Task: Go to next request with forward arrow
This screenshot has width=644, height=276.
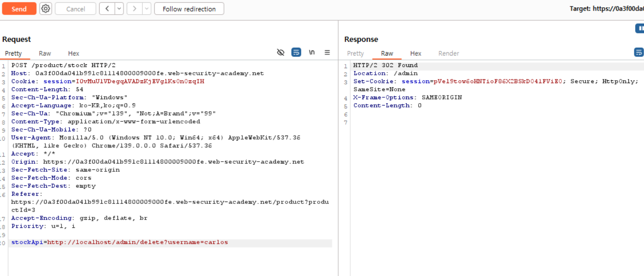Action: click(134, 9)
